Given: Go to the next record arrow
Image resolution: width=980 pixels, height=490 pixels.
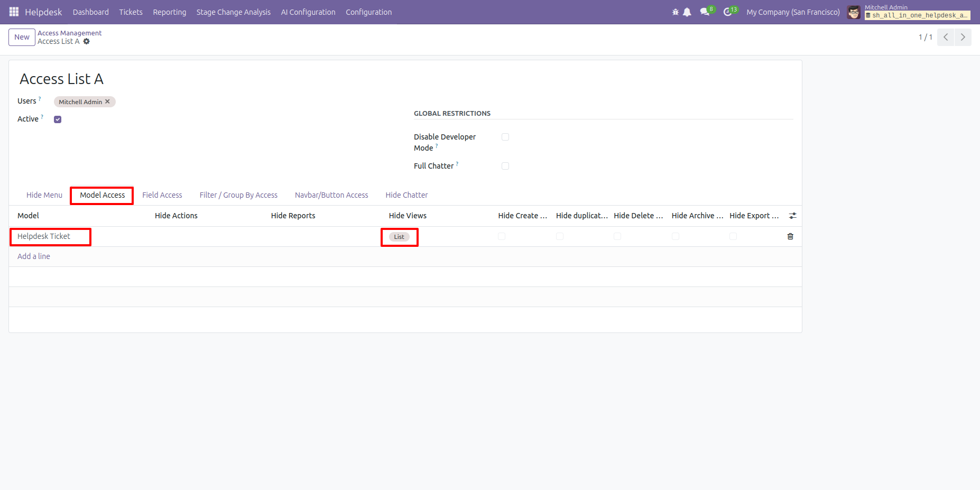Looking at the screenshot, I should [963, 37].
